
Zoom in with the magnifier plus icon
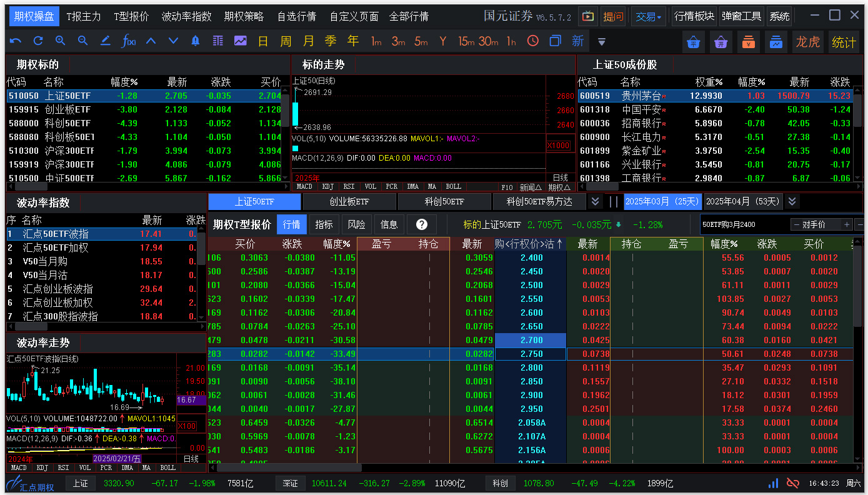pos(61,41)
